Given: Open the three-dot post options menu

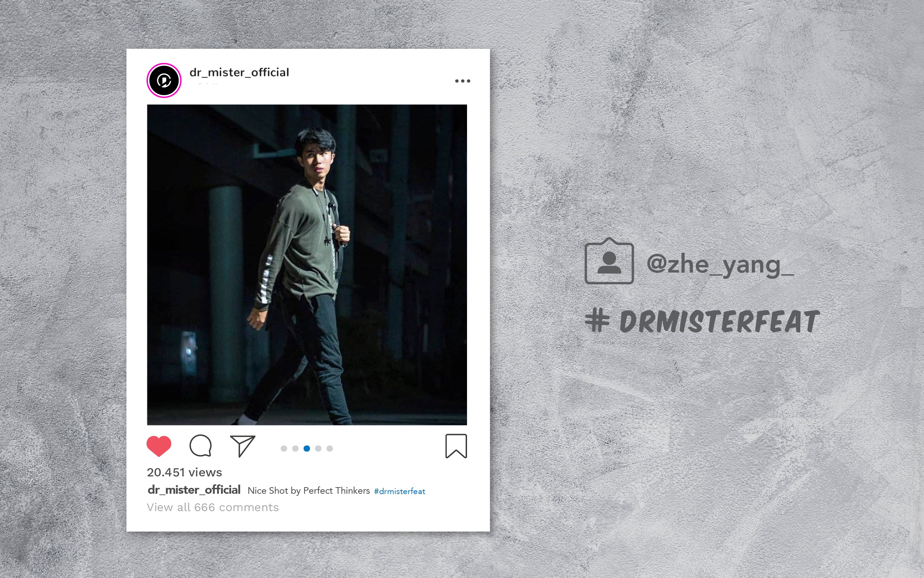Looking at the screenshot, I should tap(463, 81).
